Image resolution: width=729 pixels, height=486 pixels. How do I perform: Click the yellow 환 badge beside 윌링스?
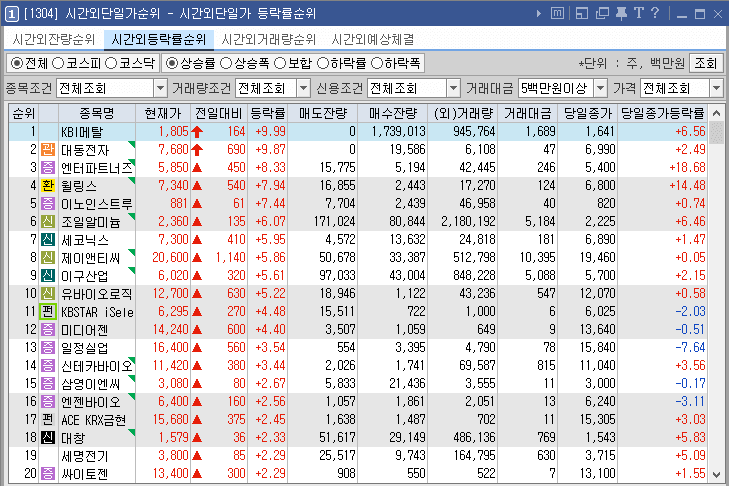[x=48, y=186]
